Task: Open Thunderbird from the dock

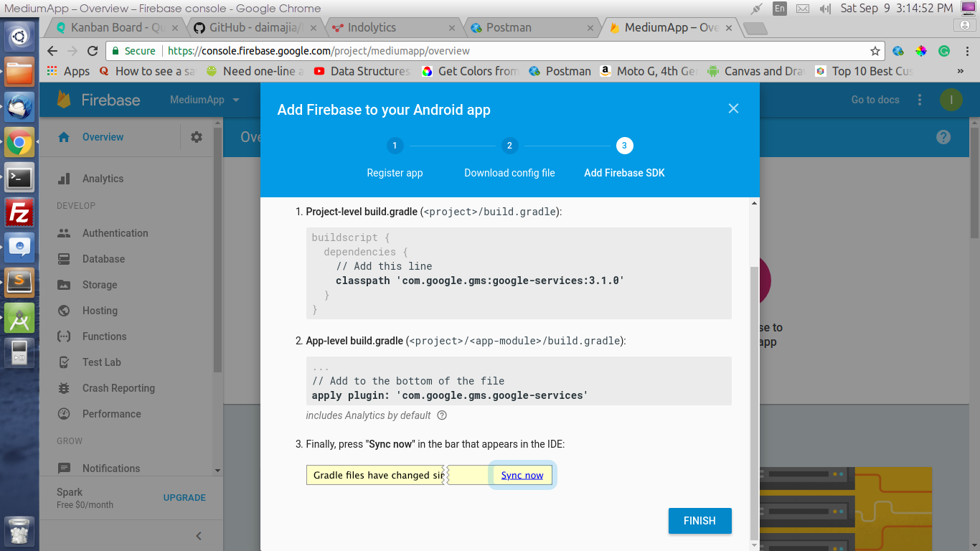Action: pos(19,107)
